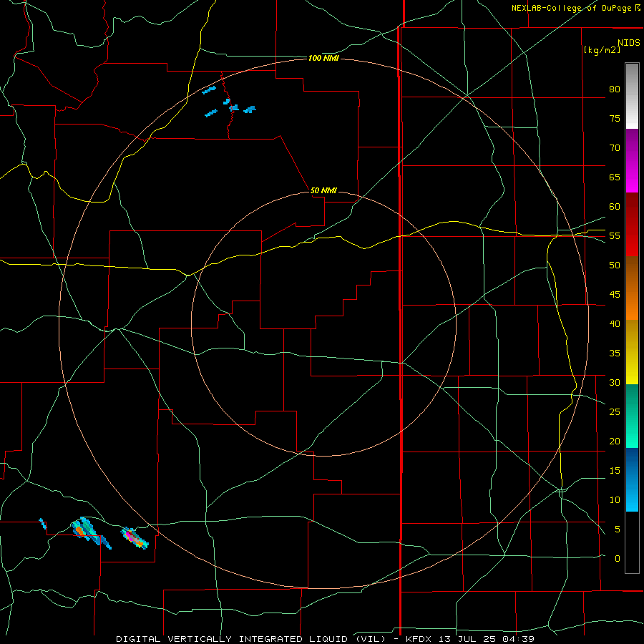
Task: Select the 100 NMI range ring label
Action: pos(323,59)
